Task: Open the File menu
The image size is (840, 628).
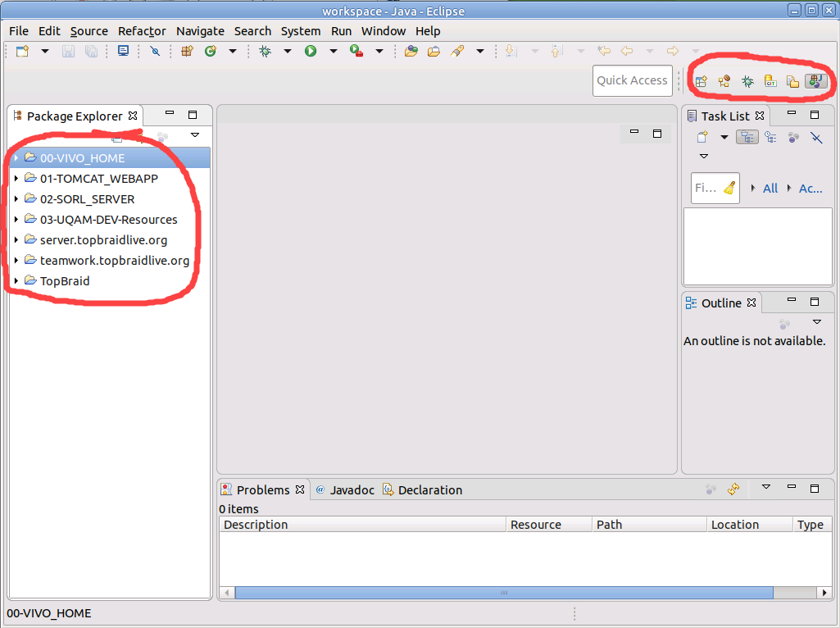Action: tap(19, 31)
